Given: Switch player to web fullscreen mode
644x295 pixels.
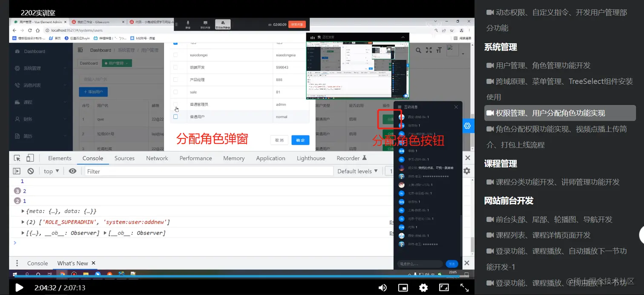Looking at the screenshot, I should (444, 288).
